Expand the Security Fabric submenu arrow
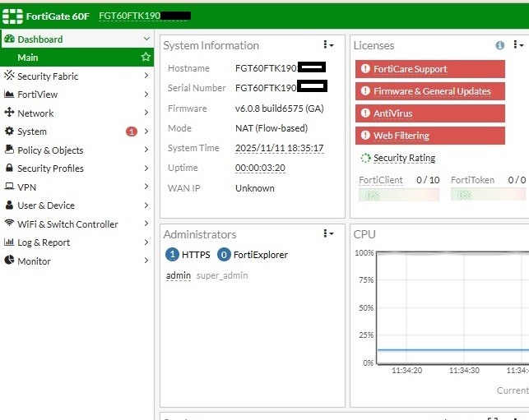This screenshot has height=420, width=529. (146, 76)
